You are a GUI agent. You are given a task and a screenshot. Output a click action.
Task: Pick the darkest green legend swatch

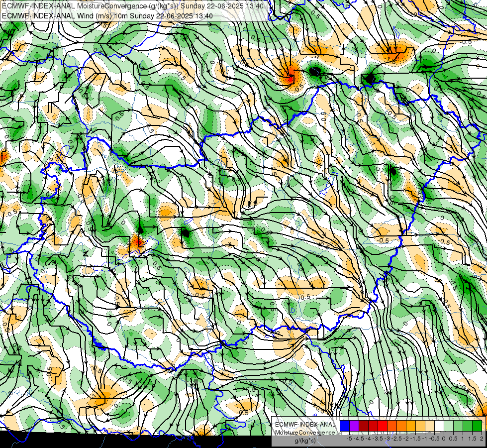point(477,426)
